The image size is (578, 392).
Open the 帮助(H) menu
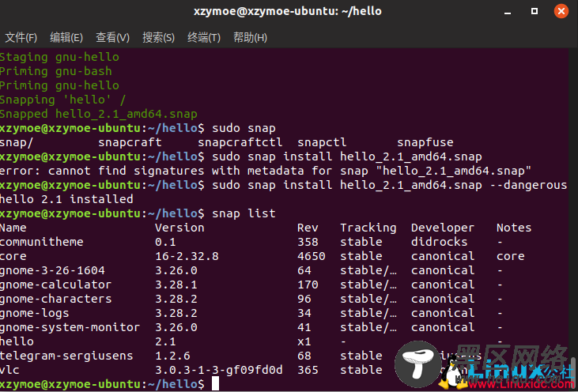250,37
